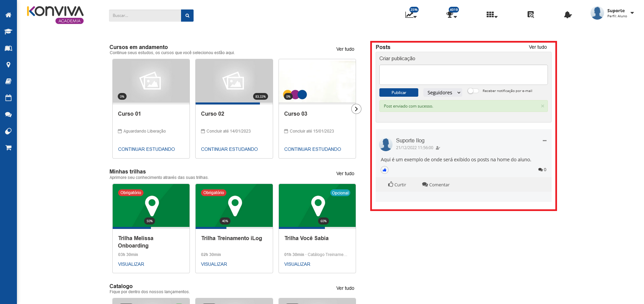644x304 pixels.
Task: Click 'Trilha Treinamento iLog' title text
Action: tap(231, 238)
